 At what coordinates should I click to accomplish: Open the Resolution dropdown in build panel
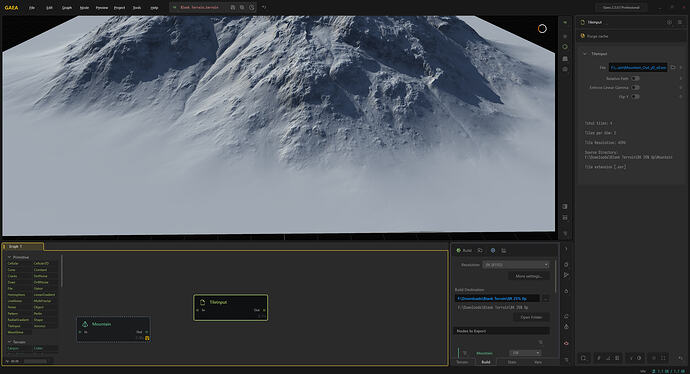pyautogui.click(x=516, y=265)
